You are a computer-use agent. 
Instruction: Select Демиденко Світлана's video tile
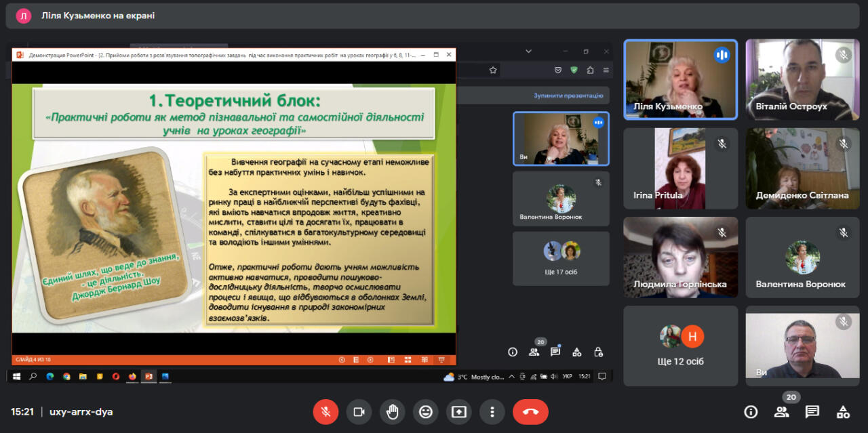point(803,169)
